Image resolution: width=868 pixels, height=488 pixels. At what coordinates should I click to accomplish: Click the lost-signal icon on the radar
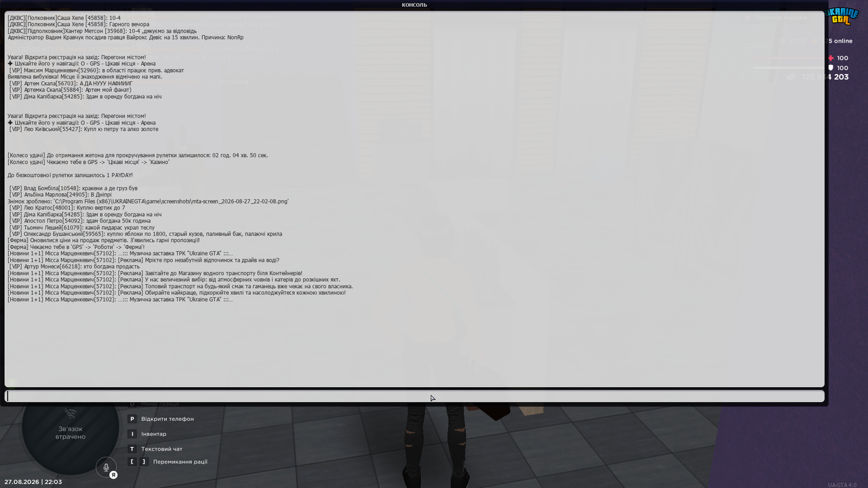coord(71,413)
